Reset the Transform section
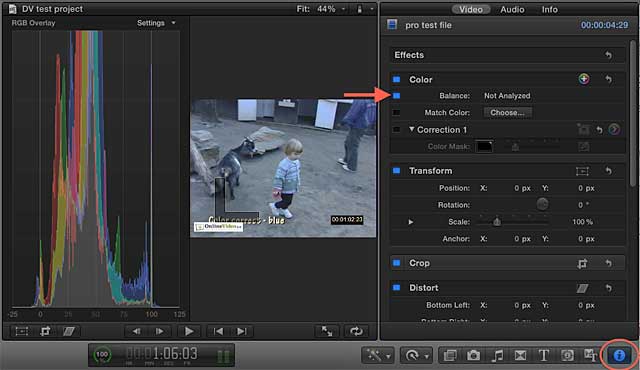Screen dimensions: 640x370 (609, 171)
